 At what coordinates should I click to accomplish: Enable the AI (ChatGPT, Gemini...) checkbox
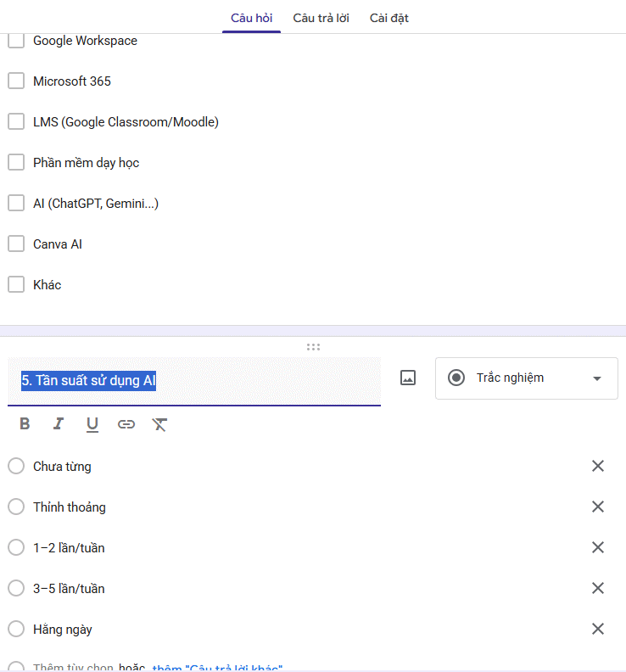tap(16, 203)
